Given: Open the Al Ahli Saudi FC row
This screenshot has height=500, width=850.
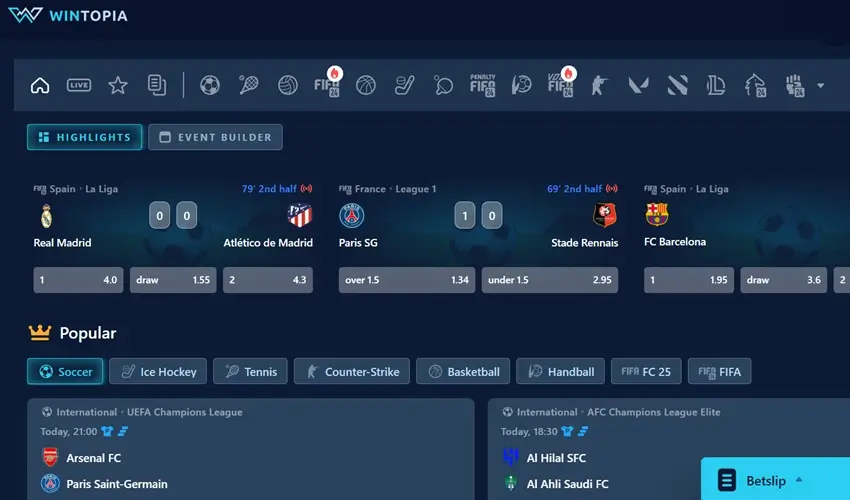Looking at the screenshot, I should 556,484.
